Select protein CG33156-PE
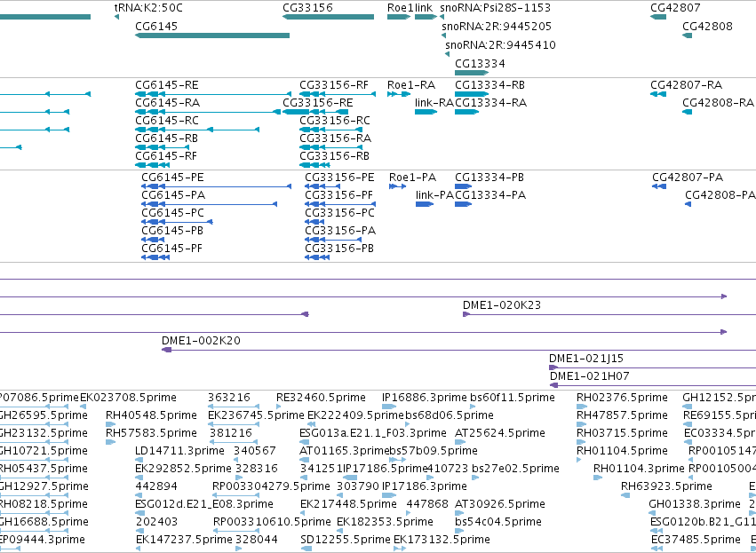Viewport: 756px width, 553px height. point(322,186)
